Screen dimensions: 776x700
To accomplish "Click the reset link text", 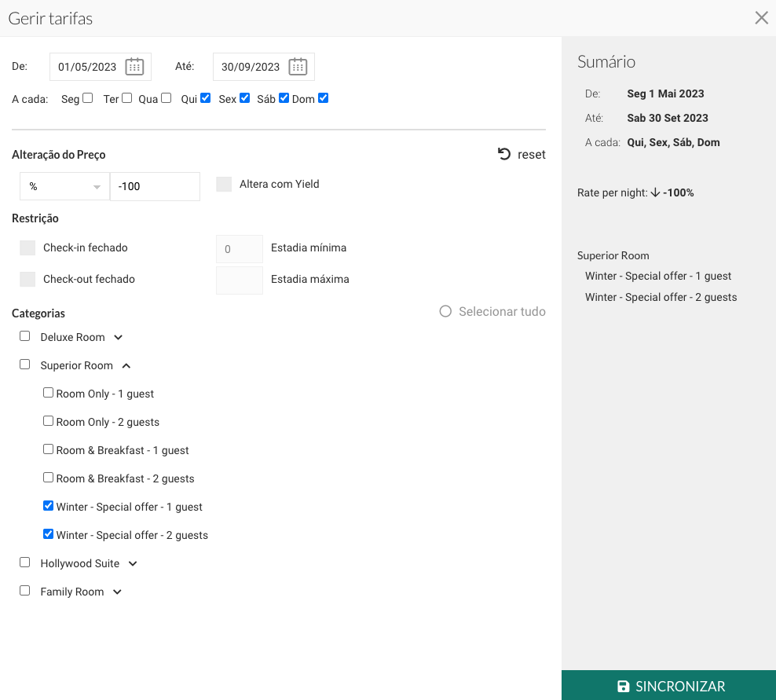I will [x=532, y=155].
